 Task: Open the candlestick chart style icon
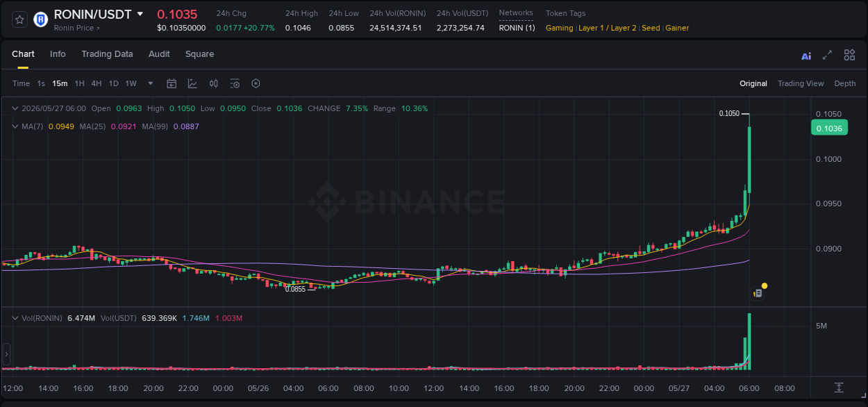214,83
